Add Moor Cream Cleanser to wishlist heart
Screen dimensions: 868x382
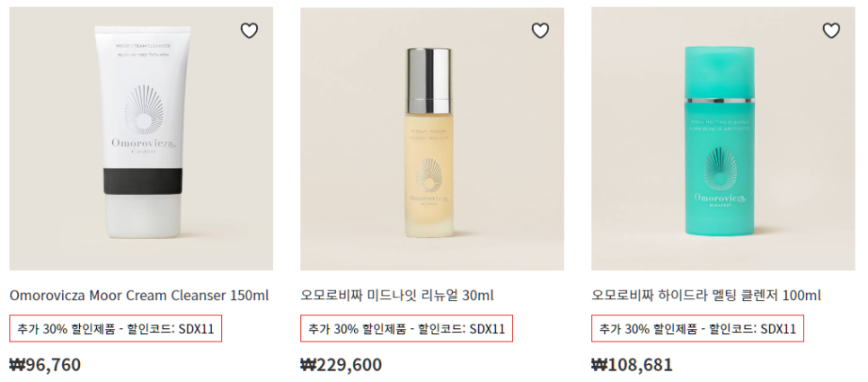click(x=249, y=31)
